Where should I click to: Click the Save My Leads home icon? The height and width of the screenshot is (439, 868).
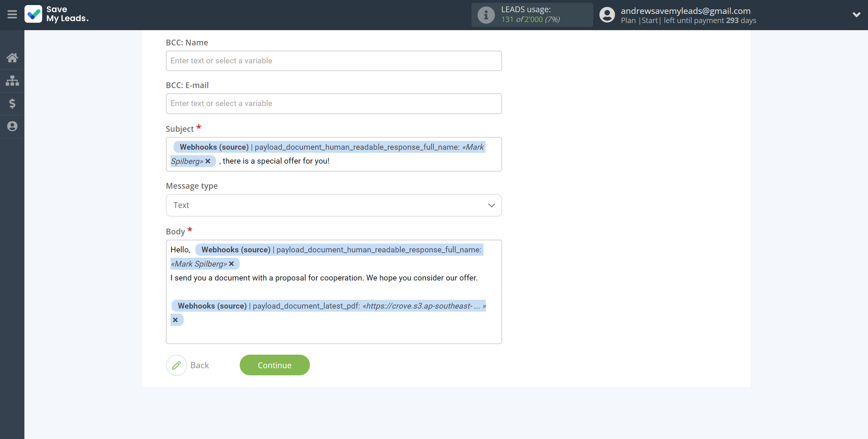coord(12,57)
